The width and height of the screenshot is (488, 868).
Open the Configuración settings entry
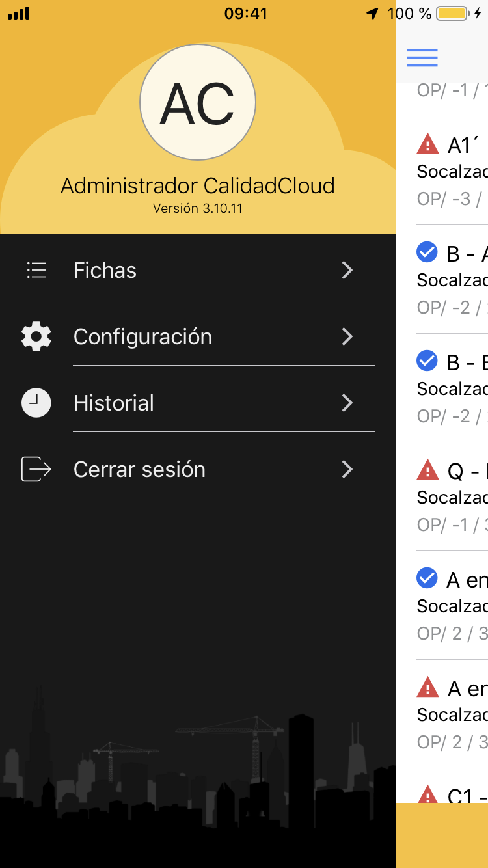[x=142, y=336]
